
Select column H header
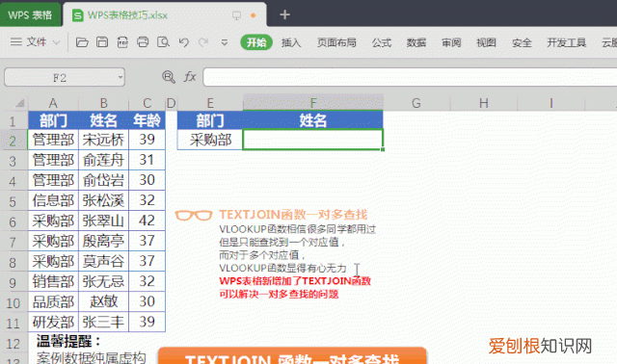pos(484,103)
